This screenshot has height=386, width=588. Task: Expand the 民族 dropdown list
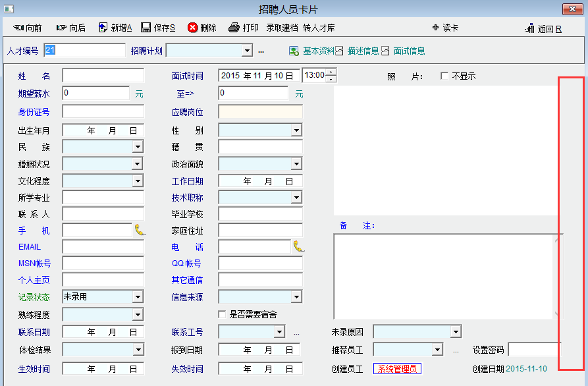pos(138,147)
